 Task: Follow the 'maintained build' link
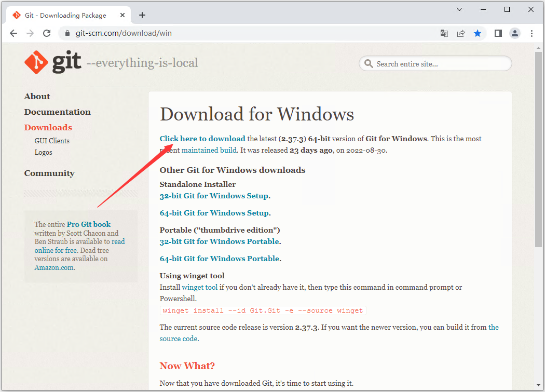click(209, 150)
